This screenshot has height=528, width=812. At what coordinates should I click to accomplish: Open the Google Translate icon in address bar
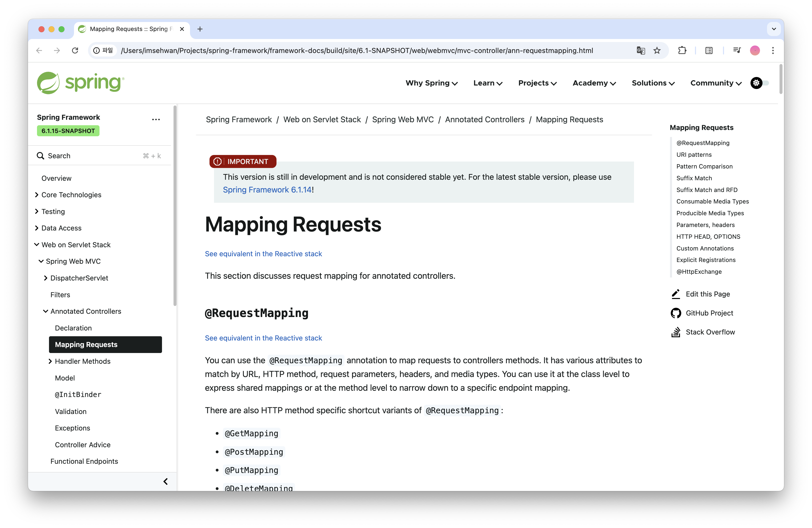pyautogui.click(x=640, y=50)
